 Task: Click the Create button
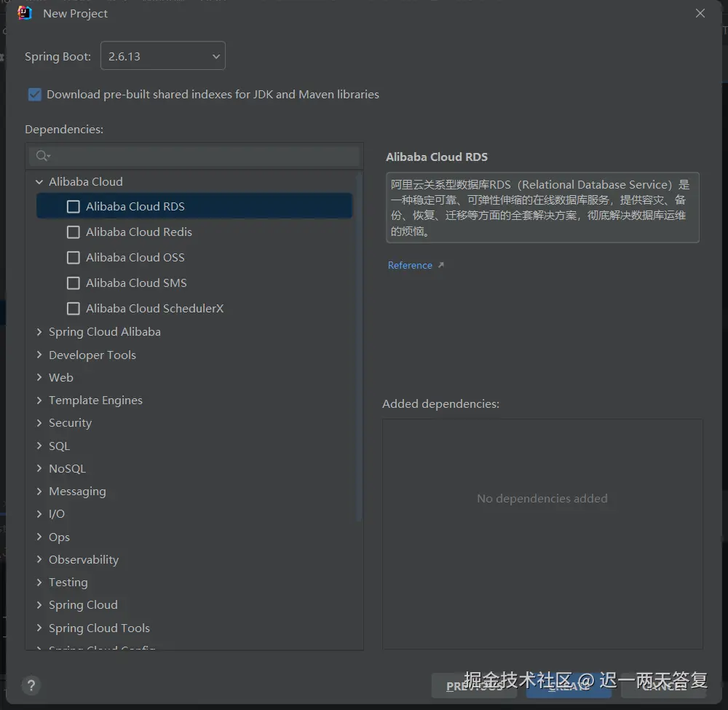tap(569, 686)
